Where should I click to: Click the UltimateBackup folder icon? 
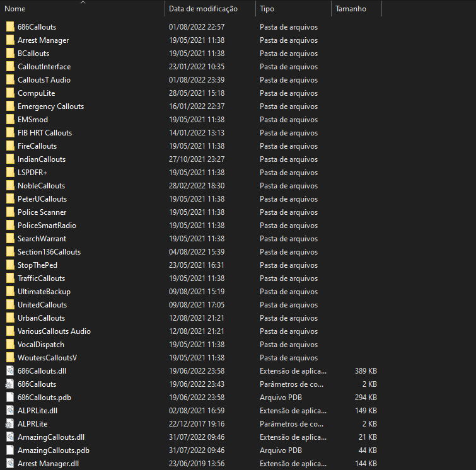[10, 292]
